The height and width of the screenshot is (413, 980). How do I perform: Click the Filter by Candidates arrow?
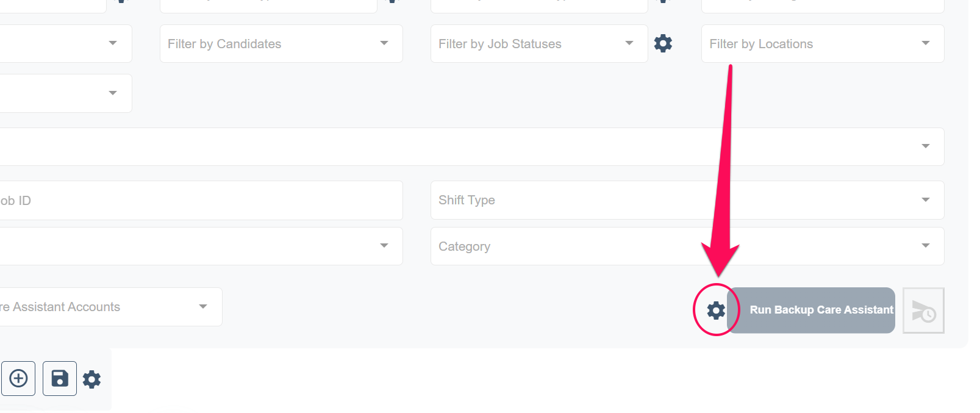point(384,43)
